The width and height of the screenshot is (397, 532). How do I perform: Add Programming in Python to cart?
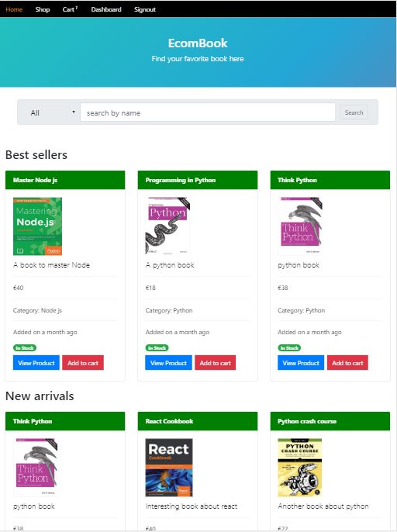click(x=215, y=363)
